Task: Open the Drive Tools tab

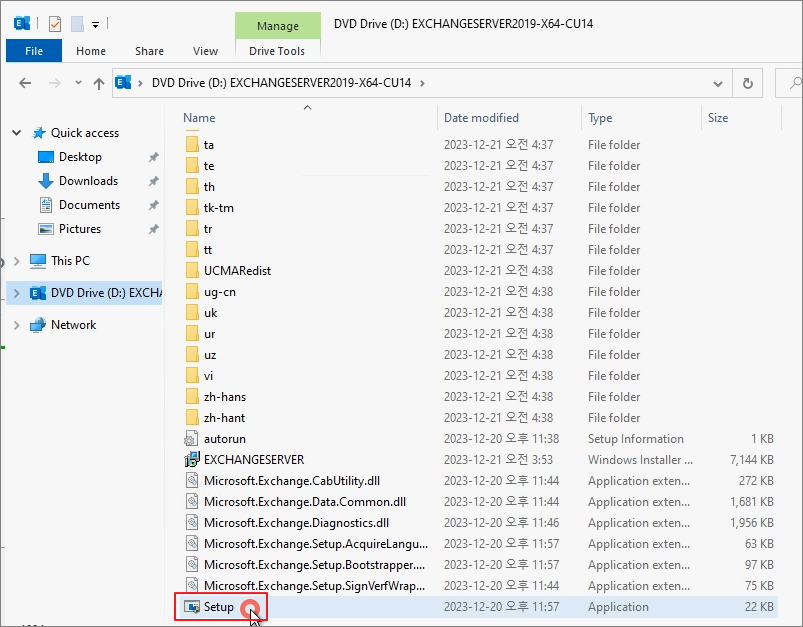Action: coord(277,51)
